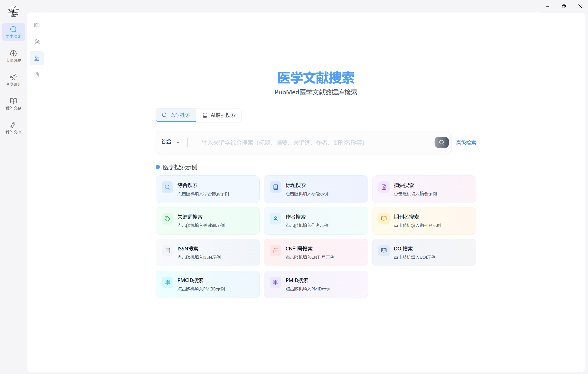The image size is (588, 374).
Task: Open the 头脑风暴 brainstorm section
Action: (x=13, y=56)
